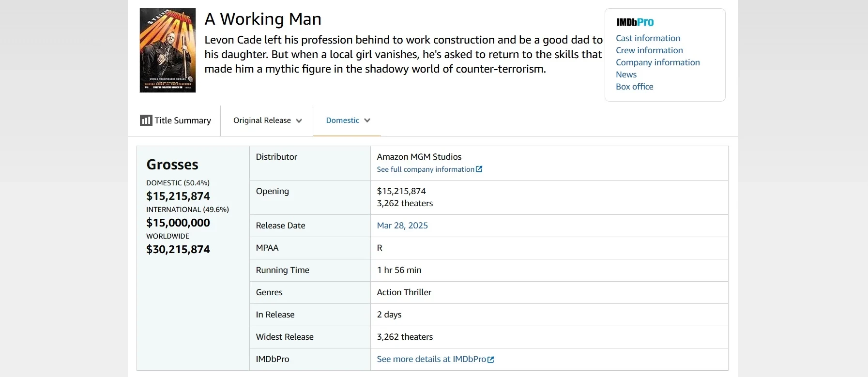
Task: Click external-link icon after See more details at IMDbPro
Action: coord(491,360)
